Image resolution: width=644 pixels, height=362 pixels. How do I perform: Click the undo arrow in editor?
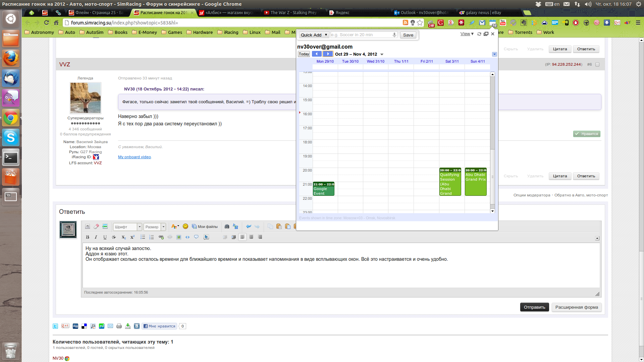pyautogui.click(x=249, y=227)
